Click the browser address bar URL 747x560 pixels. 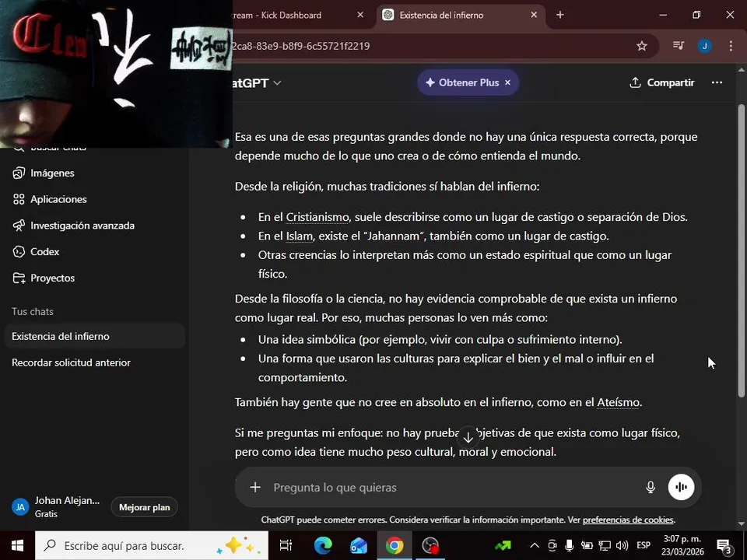tap(301, 46)
